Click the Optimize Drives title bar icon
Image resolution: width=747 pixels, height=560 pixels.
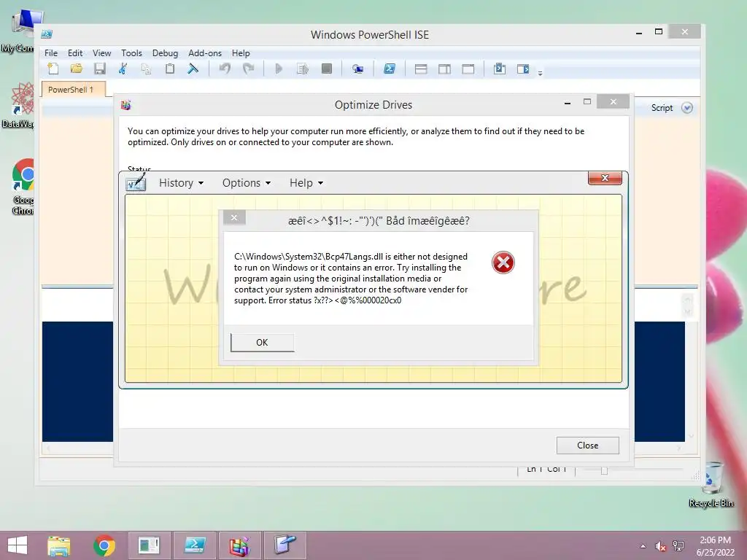point(125,105)
